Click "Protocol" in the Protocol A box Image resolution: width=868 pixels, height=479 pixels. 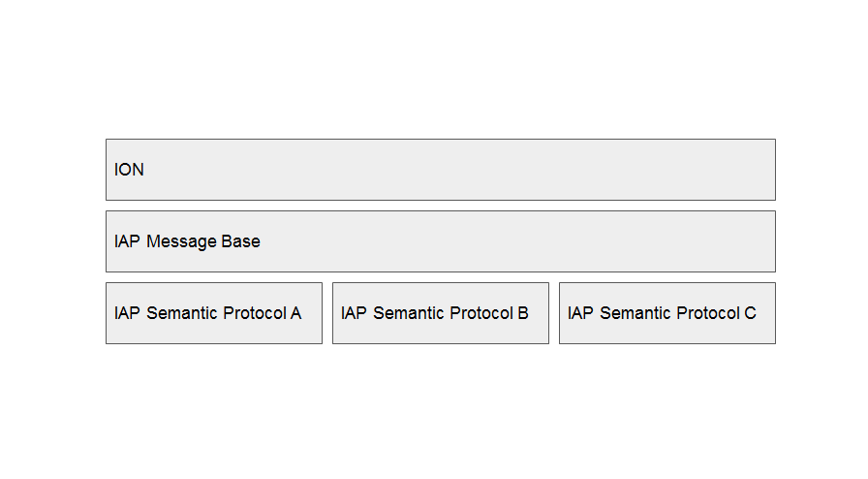click(x=254, y=313)
